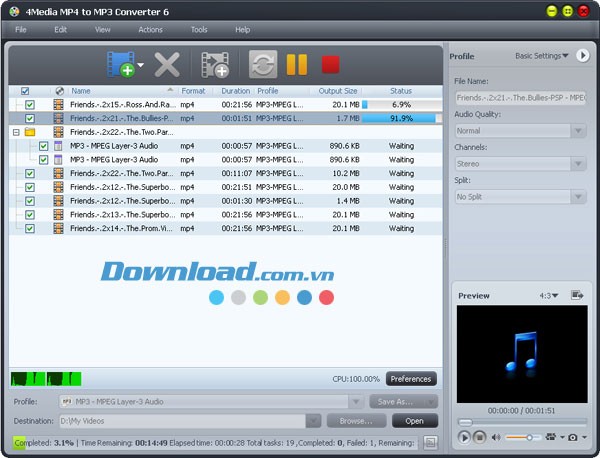Open the Tools menu

199,30
